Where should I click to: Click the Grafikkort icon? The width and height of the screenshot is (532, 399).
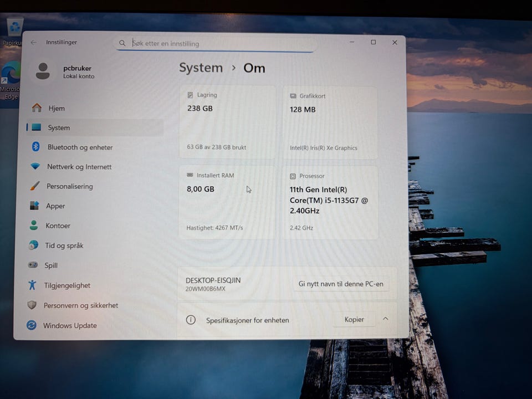pyautogui.click(x=293, y=96)
